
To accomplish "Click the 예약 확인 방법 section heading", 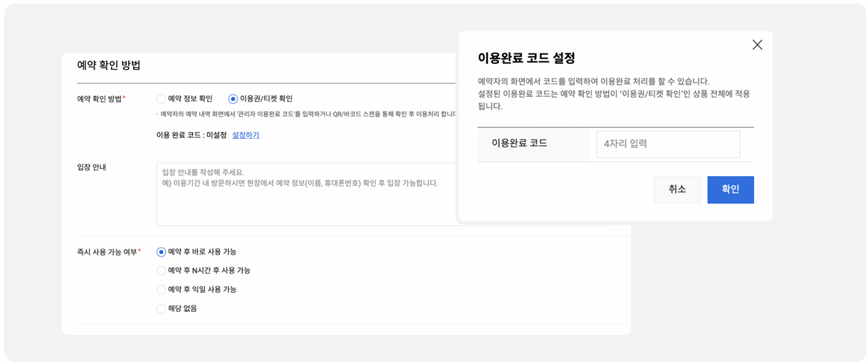I will (109, 66).
